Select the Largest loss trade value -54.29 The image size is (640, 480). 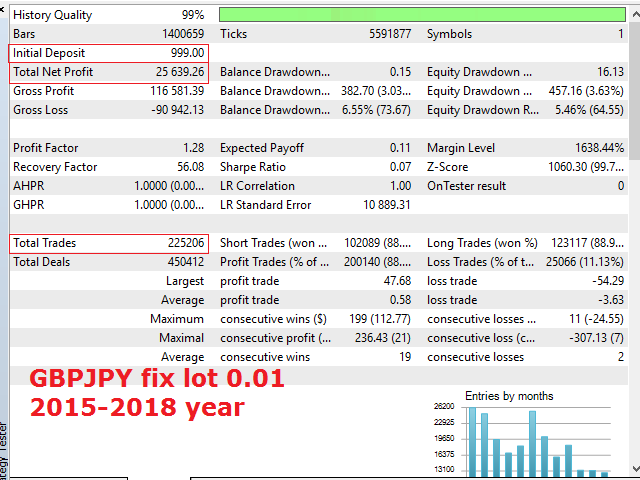[x=607, y=281]
